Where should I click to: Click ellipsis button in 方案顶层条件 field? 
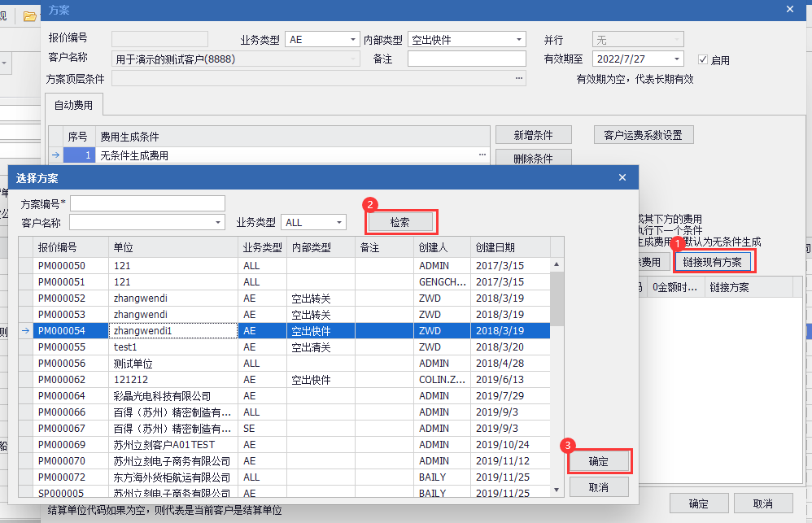tap(518, 78)
